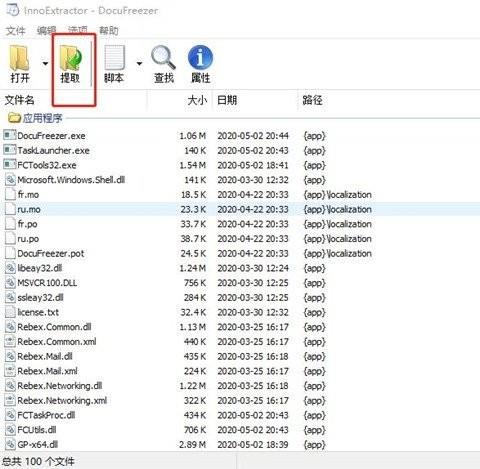480x469 pixels.
Task: Select the file name ru.po
Action: pyautogui.click(x=28, y=239)
